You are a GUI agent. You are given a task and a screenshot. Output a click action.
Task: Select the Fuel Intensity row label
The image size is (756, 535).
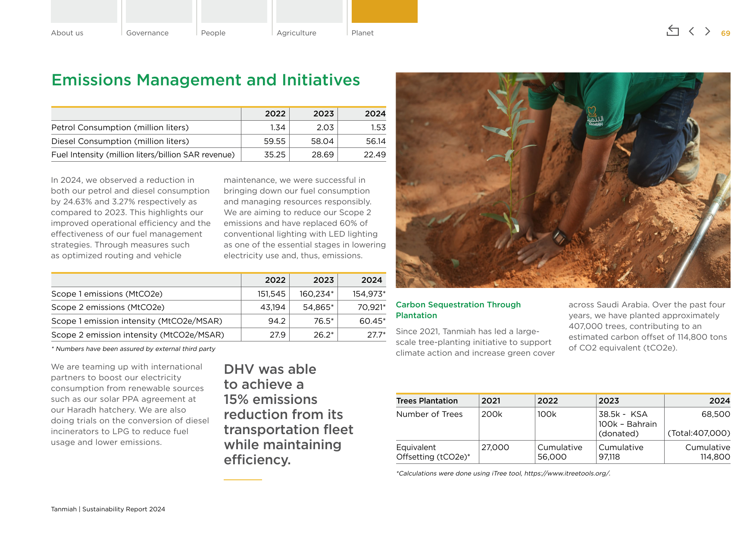click(143, 155)
